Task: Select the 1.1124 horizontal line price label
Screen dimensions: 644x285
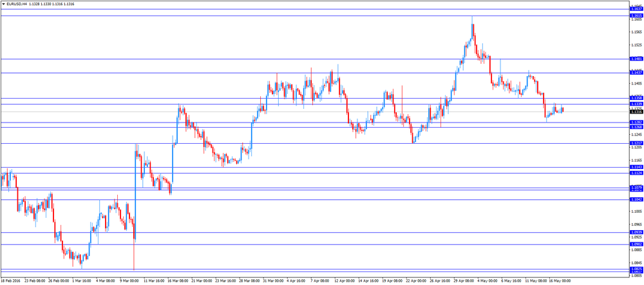Action: tap(636, 173)
